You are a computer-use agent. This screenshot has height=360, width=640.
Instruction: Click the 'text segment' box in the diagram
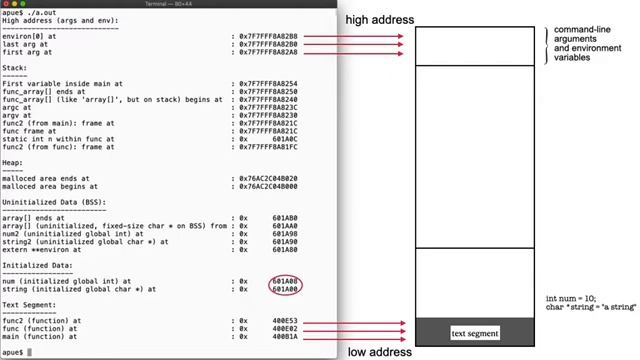coord(475,333)
